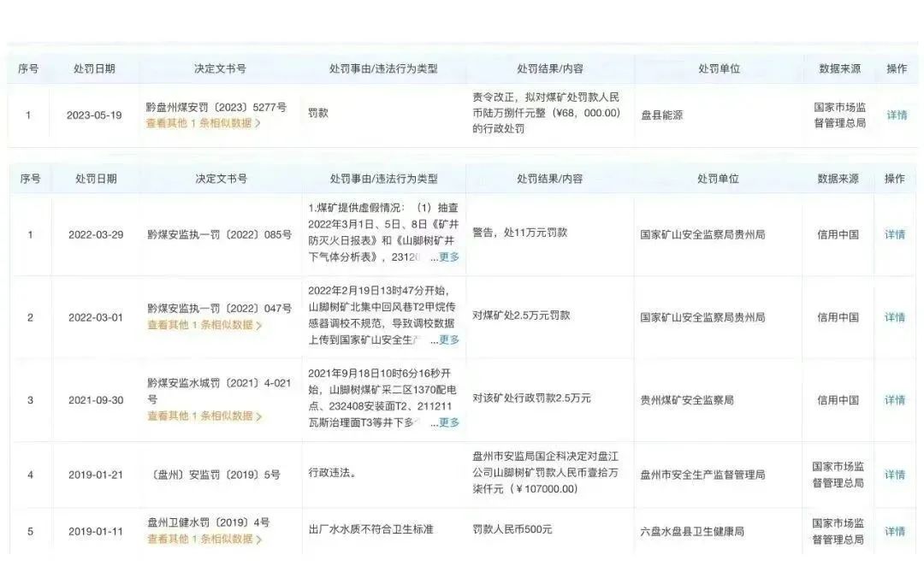
Task: Select document number 〔盘州〕安监罚〔2019〕5号
Action: coord(215,475)
